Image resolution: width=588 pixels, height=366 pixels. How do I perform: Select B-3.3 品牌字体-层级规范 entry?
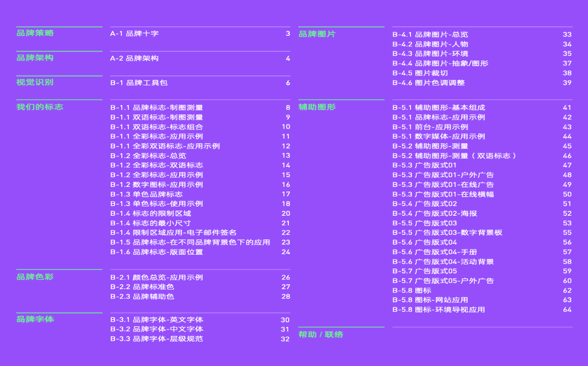[x=157, y=339]
